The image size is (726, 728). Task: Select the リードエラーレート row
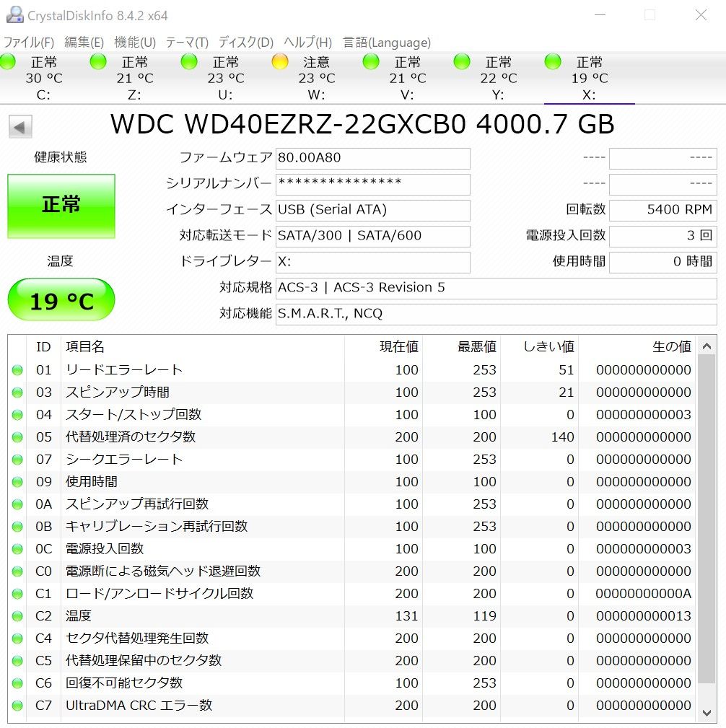[352, 370]
